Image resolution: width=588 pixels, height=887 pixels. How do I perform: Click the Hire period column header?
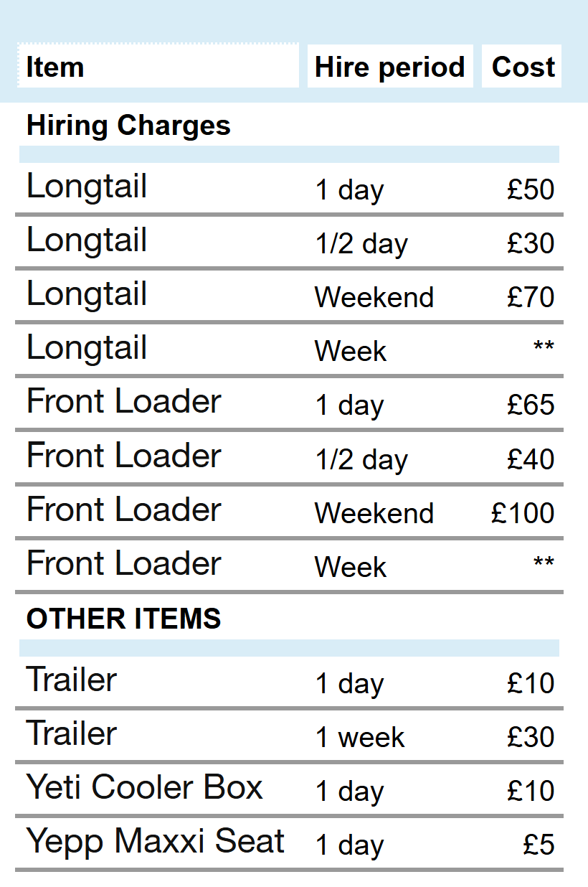(390, 66)
